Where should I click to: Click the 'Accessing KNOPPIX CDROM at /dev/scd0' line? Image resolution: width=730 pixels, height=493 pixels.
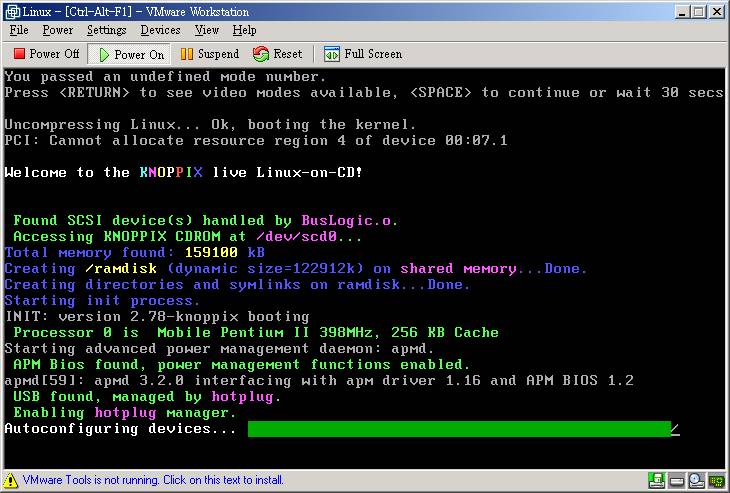coord(187,236)
